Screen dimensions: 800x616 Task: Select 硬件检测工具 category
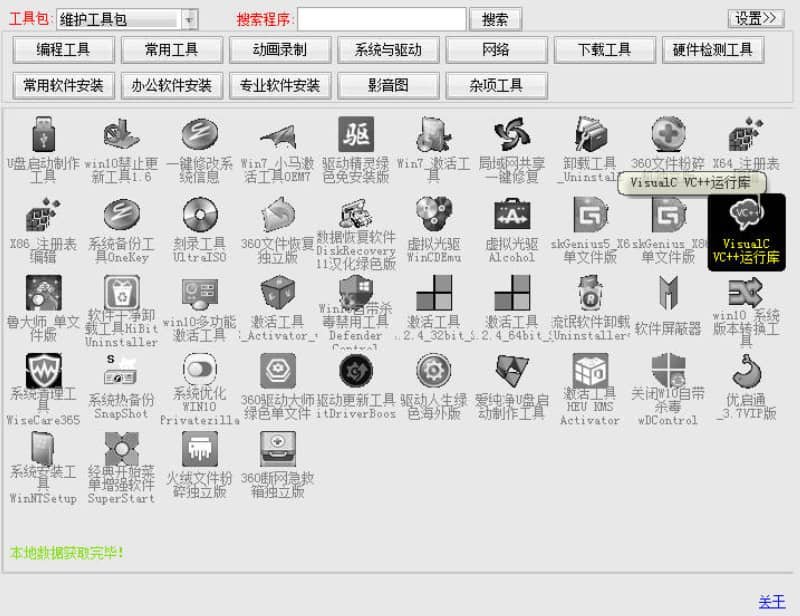[712, 50]
